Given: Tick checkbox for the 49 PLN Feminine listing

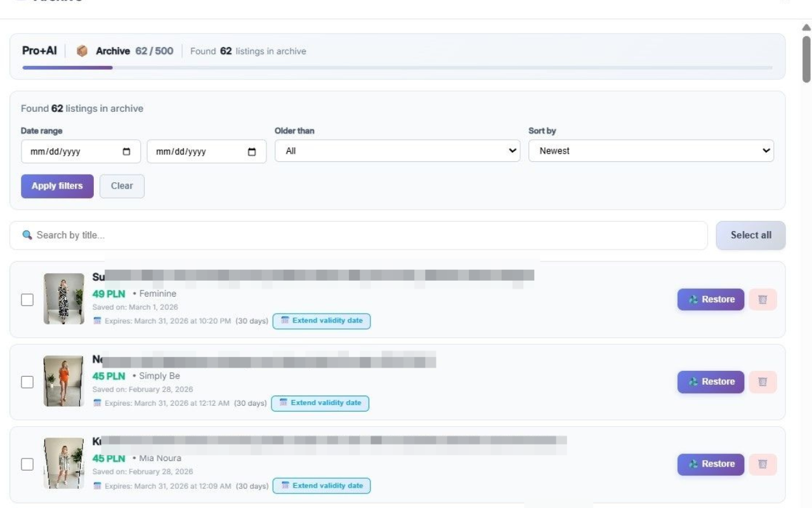Looking at the screenshot, I should coord(27,300).
